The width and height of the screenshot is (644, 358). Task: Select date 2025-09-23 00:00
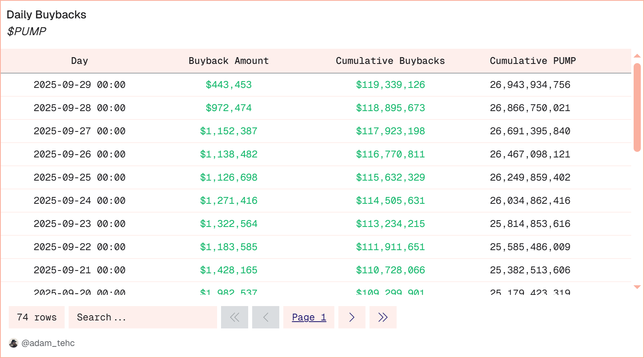tap(79, 224)
